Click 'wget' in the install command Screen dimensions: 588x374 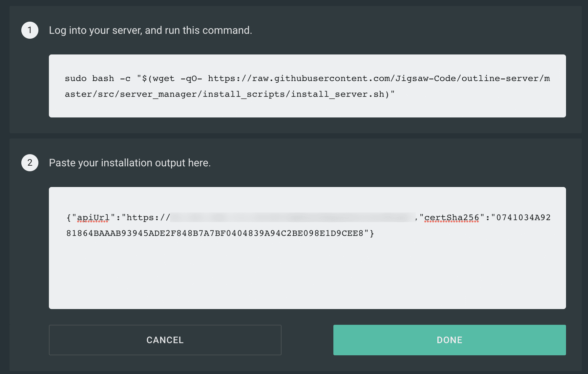(163, 78)
